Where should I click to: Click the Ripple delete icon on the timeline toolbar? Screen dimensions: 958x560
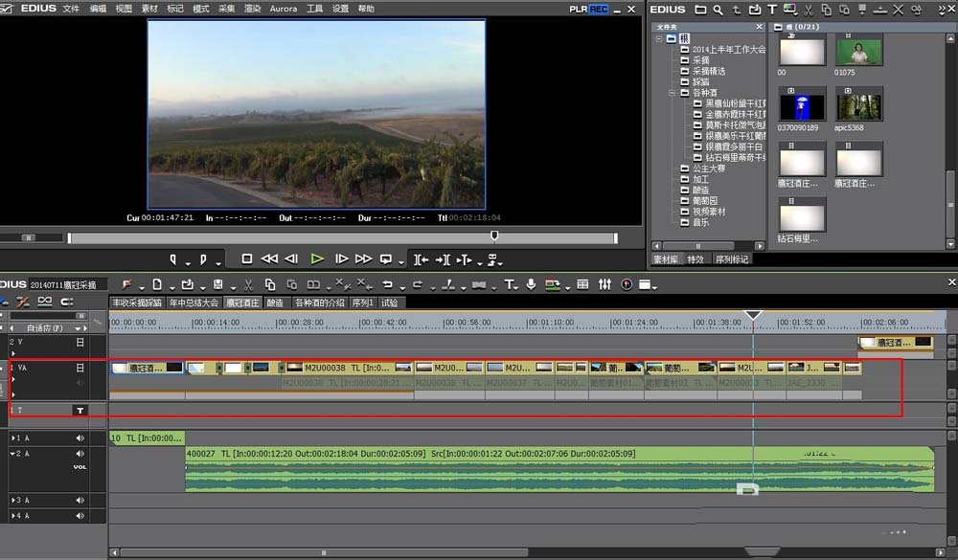(x=365, y=284)
